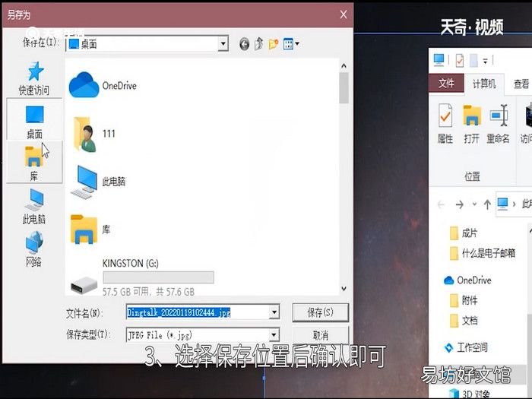Click the Properties (属性) ribbon icon in Explorer
Screen dimensions: 532x399
pyautogui.click(x=445, y=124)
